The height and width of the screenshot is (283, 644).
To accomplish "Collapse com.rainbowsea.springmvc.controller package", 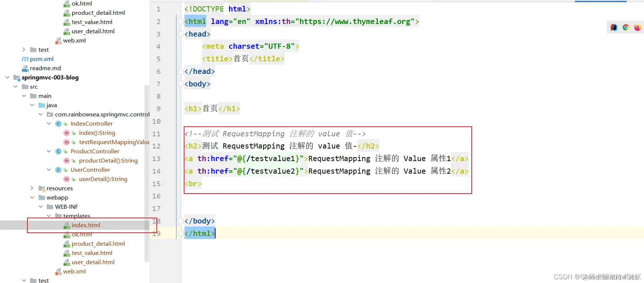I will click(41, 114).
